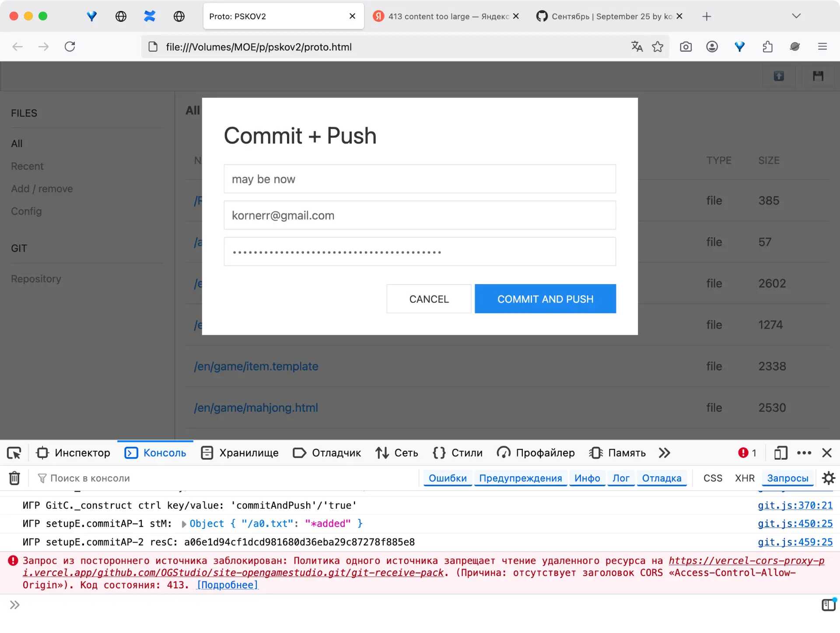Viewport: 840px width, 633px height.
Task: Open console settings gear icon
Action: [x=828, y=478]
